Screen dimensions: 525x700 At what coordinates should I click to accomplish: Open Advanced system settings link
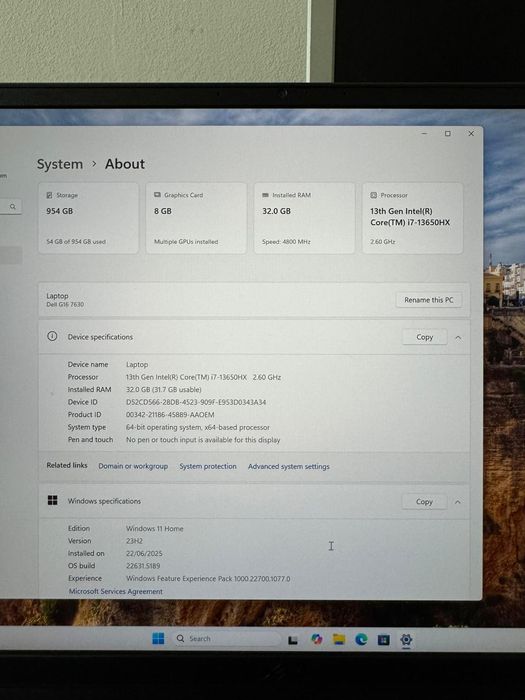pyautogui.click(x=289, y=467)
